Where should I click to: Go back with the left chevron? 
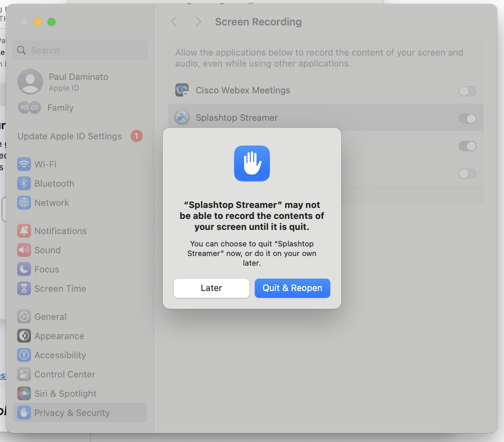click(x=174, y=22)
